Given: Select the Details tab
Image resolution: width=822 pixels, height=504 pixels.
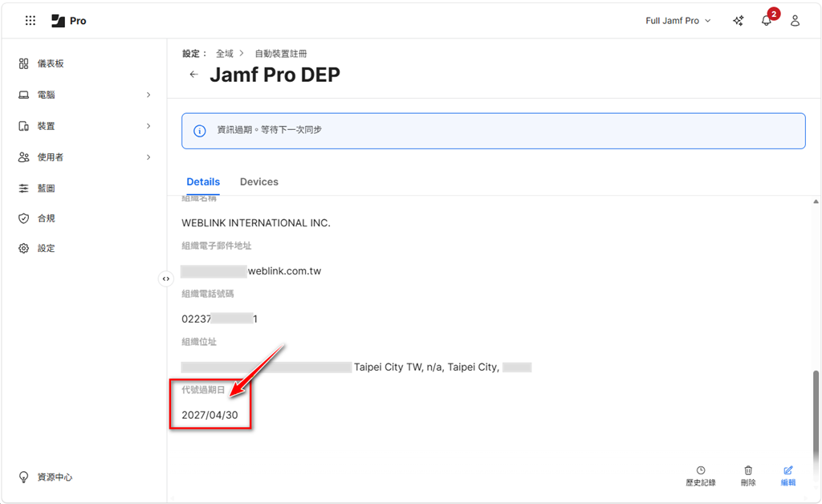Looking at the screenshot, I should (x=203, y=182).
